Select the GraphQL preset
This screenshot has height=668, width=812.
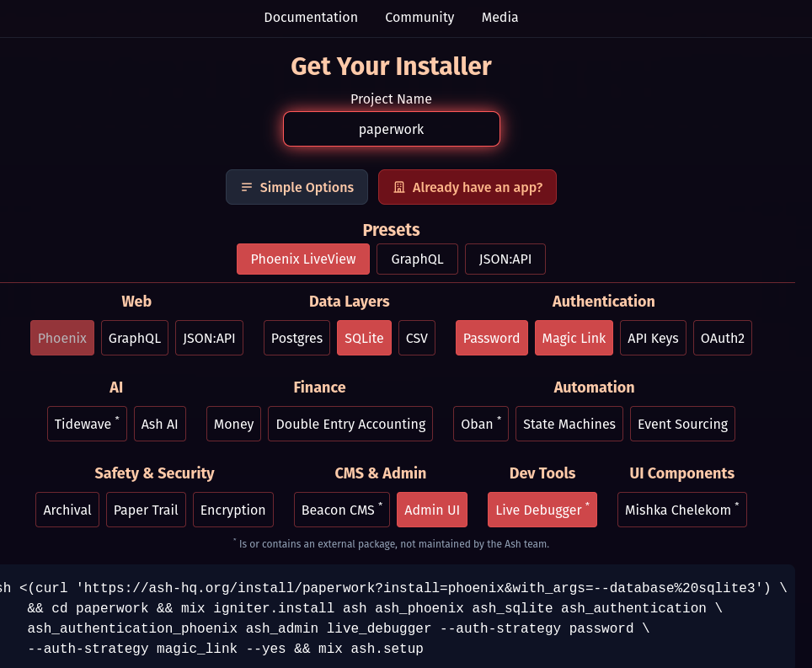point(417,259)
